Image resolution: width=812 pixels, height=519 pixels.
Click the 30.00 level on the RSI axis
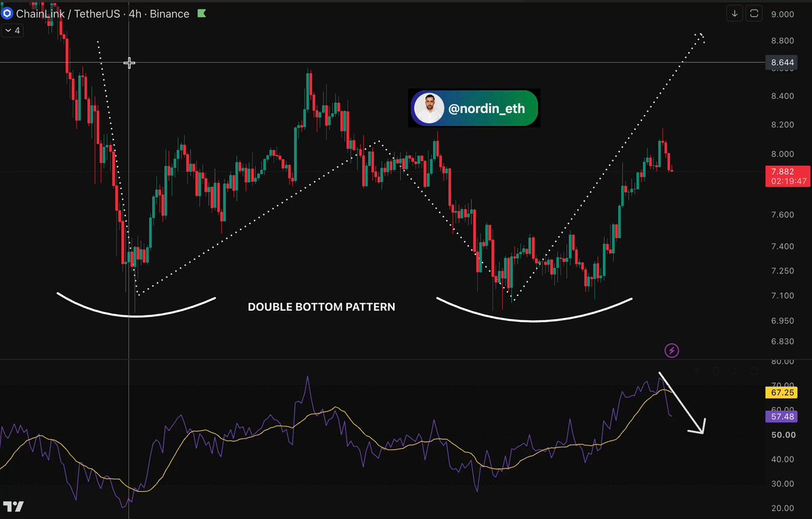coord(782,484)
